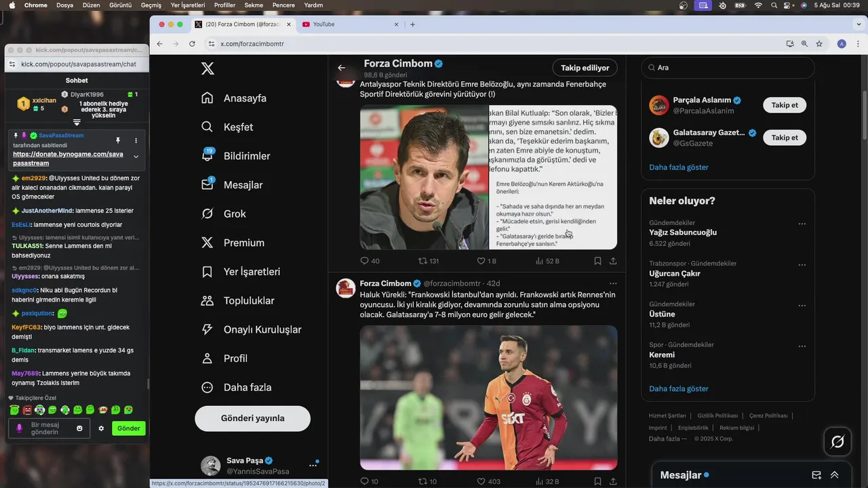This screenshot has height=488, width=868.
Task: Like the Emre Belözoğlu post
Action: click(x=486, y=261)
